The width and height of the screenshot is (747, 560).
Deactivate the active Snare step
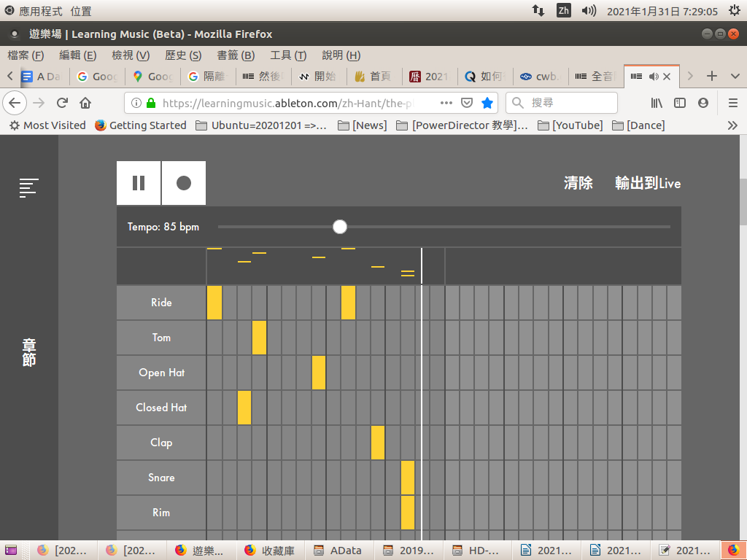(408, 478)
